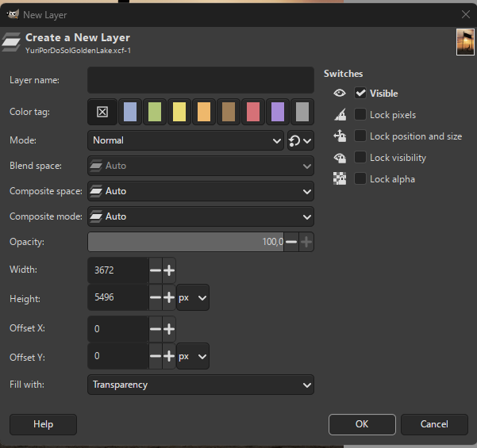Uncheck the Visible checkbox
The height and width of the screenshot is (448, 477).
pyautogui.click(x=361, y=94)
